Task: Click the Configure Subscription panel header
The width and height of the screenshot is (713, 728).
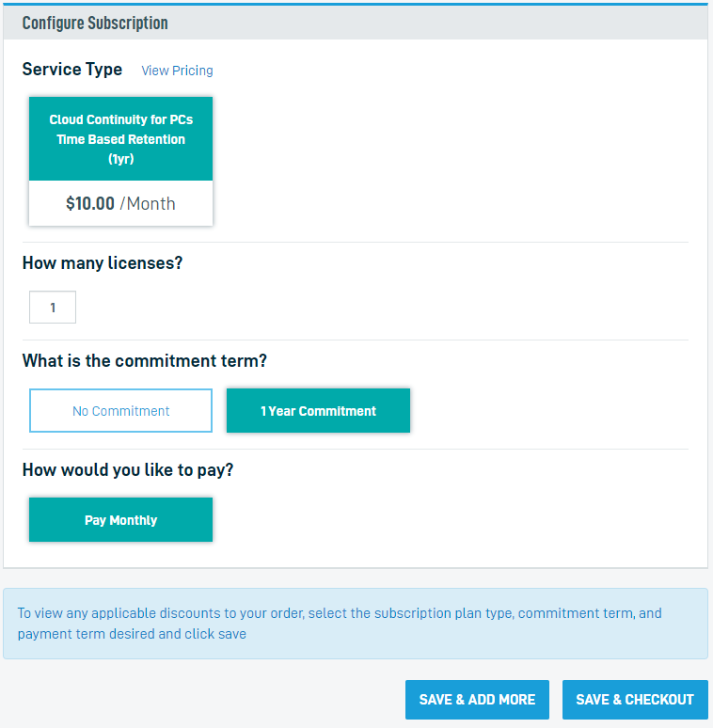Action: (x=95, y=23)
